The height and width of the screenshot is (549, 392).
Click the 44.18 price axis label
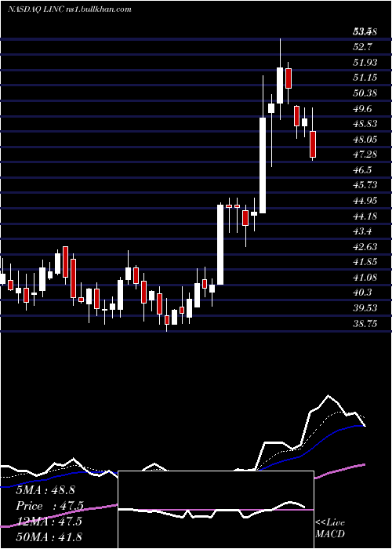(x=365, y=216)
